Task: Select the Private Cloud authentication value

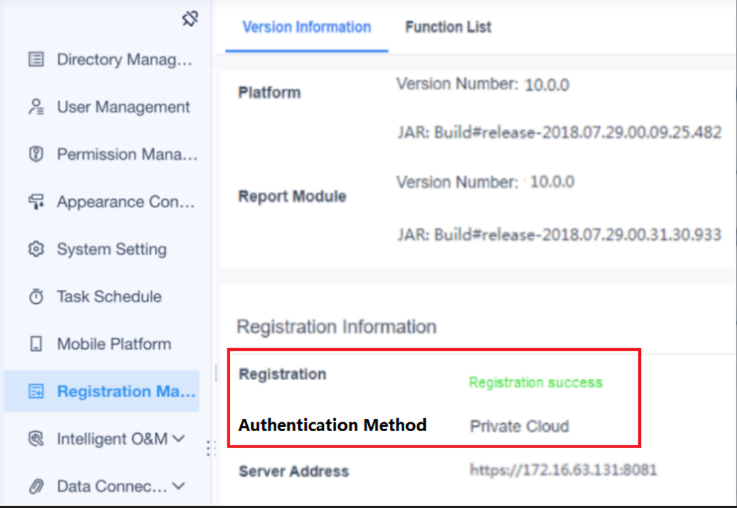Action: (519, 426)
